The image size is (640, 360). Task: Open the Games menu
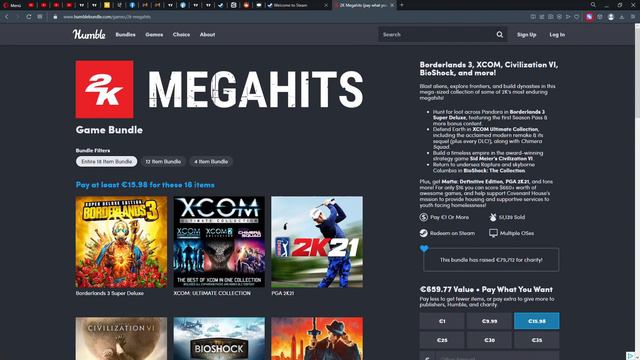pyautogui.click(x=154, y=35)
